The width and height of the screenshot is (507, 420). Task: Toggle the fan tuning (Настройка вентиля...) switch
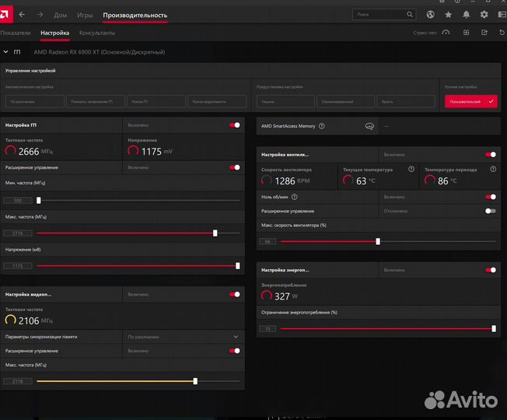(491, 155)
